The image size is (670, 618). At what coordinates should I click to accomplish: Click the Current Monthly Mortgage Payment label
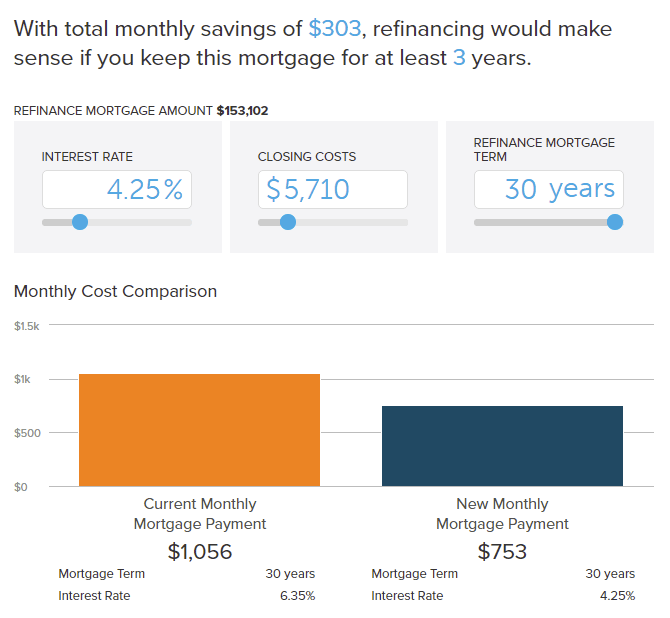point(200,514)
